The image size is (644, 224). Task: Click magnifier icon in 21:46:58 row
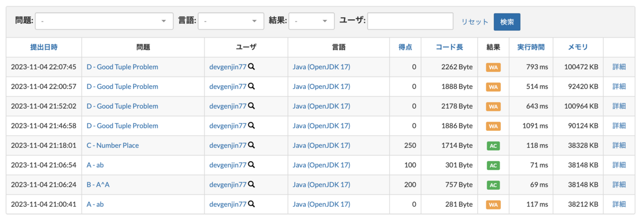pyautogui.click(x=251, y=126)
